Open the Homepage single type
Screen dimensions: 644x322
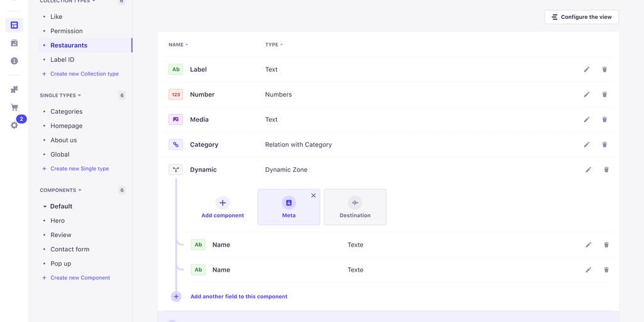pos(66,126)
